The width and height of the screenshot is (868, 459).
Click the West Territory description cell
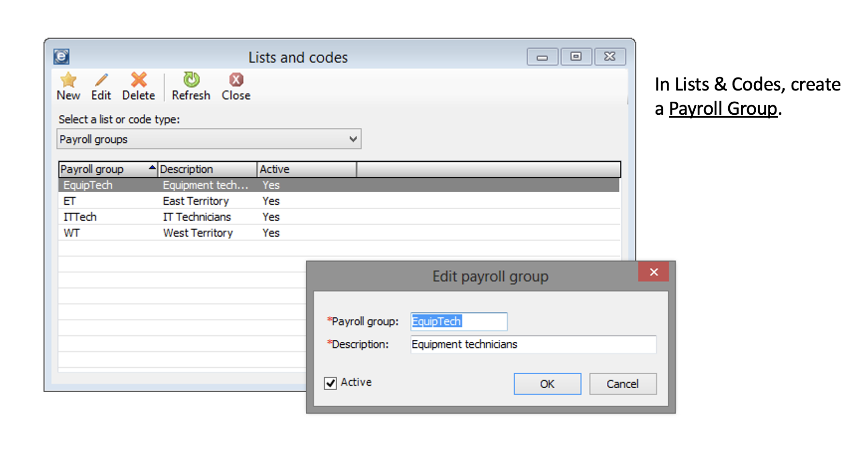(198, 233)
